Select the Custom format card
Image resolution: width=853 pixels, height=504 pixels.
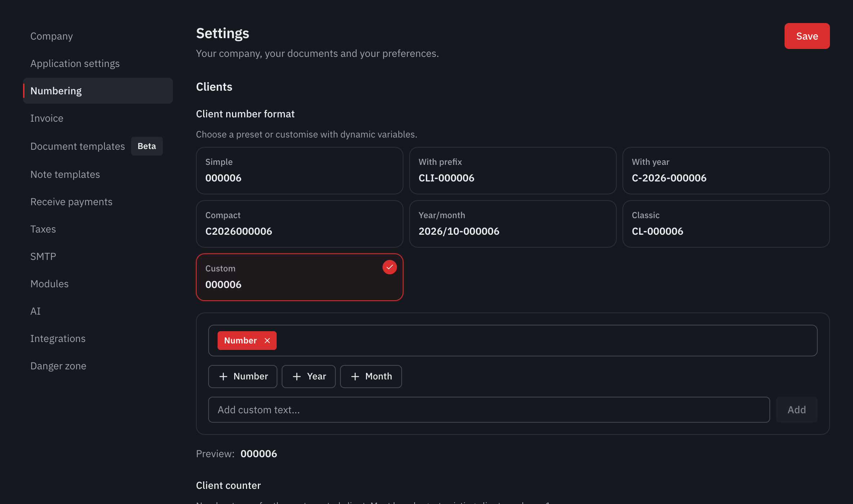[x=300, y=277]
